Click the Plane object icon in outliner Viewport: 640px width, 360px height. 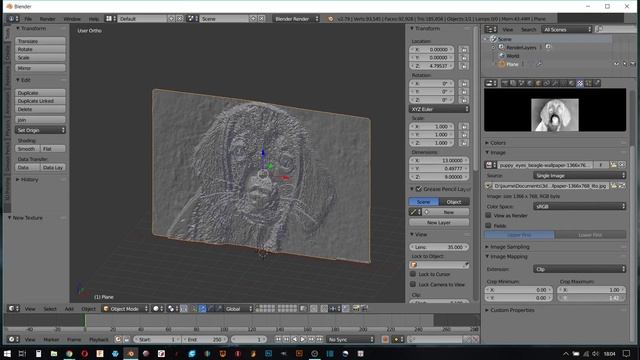(x=501, y=64)
